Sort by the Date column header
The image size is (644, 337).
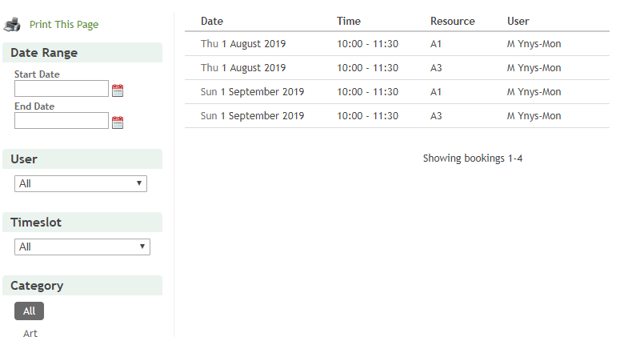[212, 22]
